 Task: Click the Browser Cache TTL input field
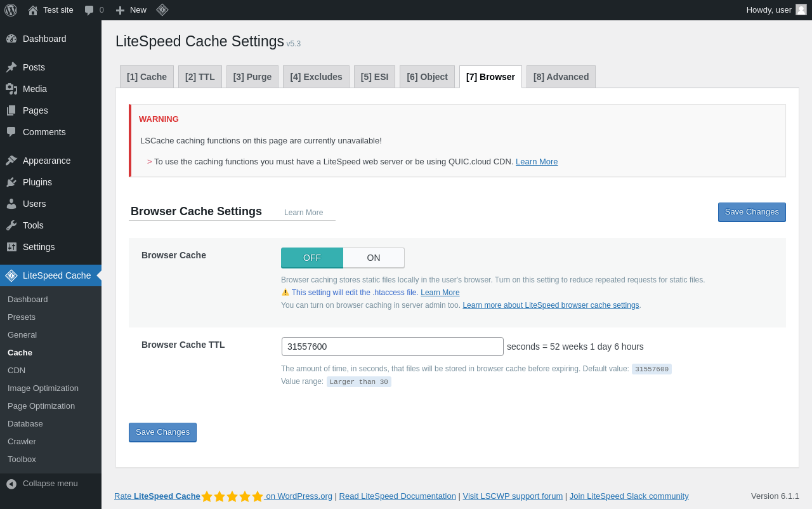[x=393, y=347]
